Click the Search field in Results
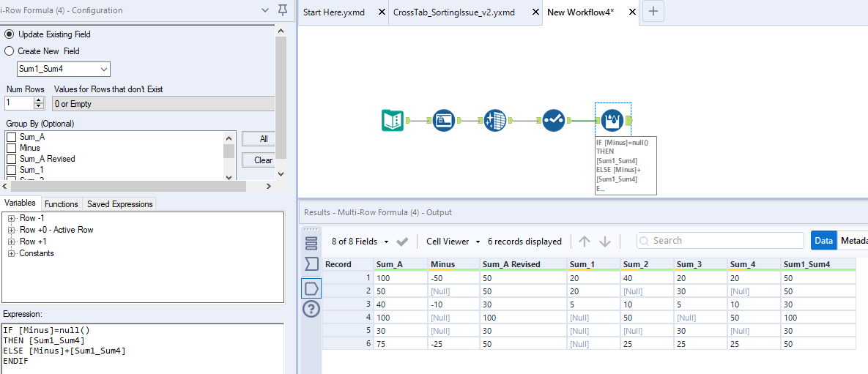The height and width of the screenshot is (374, 868). (720, 241)
